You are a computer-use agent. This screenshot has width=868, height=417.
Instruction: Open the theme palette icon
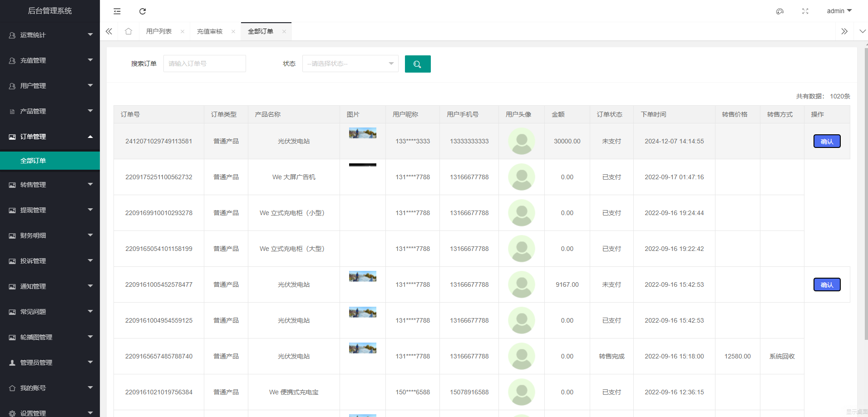click(779, 11)
